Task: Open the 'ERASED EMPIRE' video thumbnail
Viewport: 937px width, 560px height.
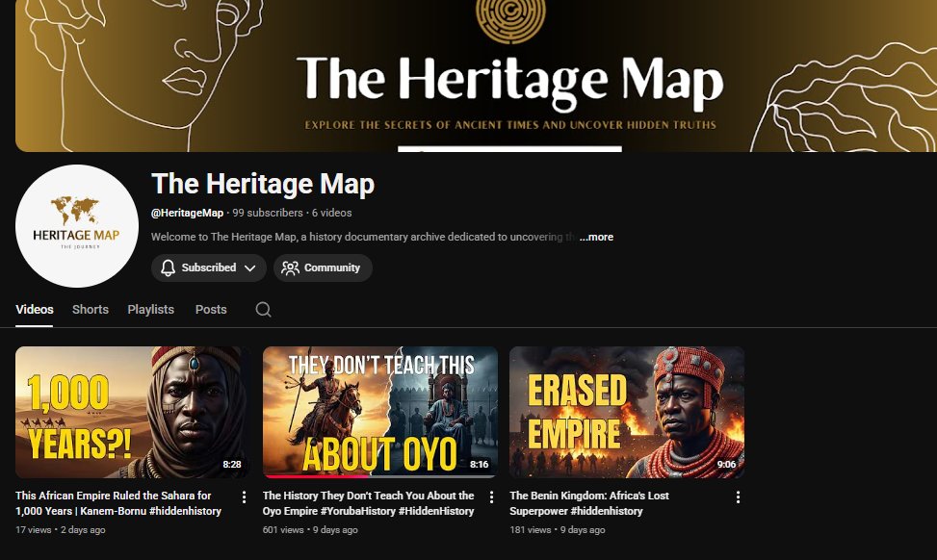Action: [x=627, y=412]
